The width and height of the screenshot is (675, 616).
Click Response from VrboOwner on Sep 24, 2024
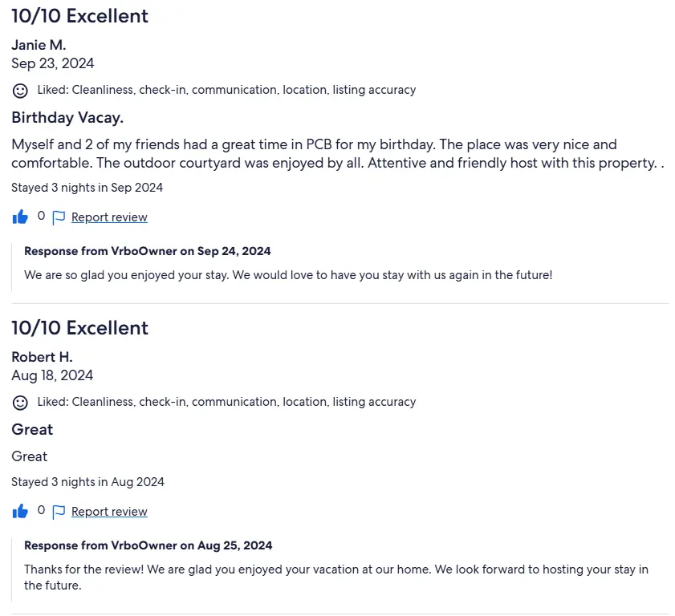tap(147, 251)
